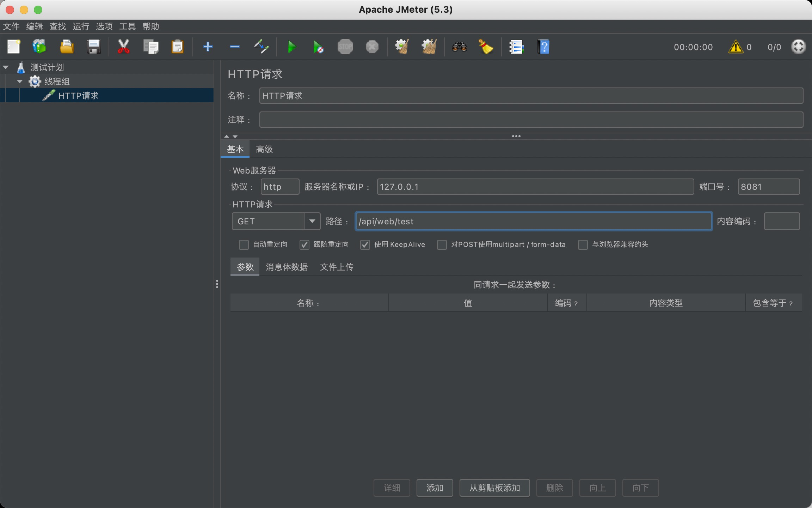Cut the selected element

pyautogui.click(x=123, y=47)
